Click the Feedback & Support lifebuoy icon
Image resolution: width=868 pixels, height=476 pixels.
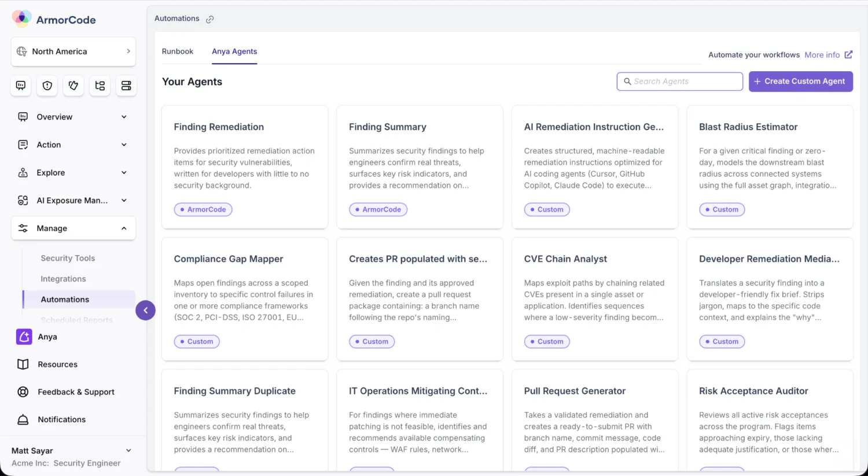pyautogui.click(x=23, y=392)
